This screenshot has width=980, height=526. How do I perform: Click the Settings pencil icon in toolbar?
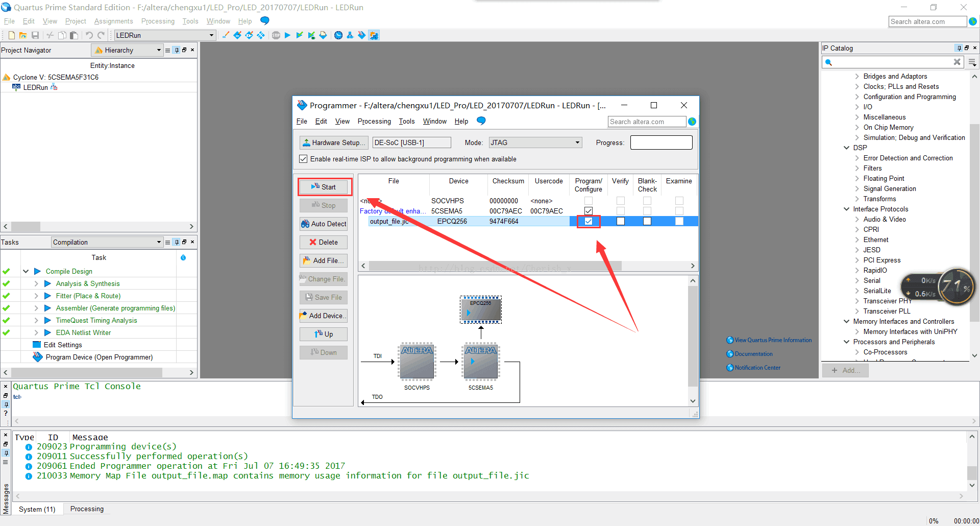(x=226, y=35)
